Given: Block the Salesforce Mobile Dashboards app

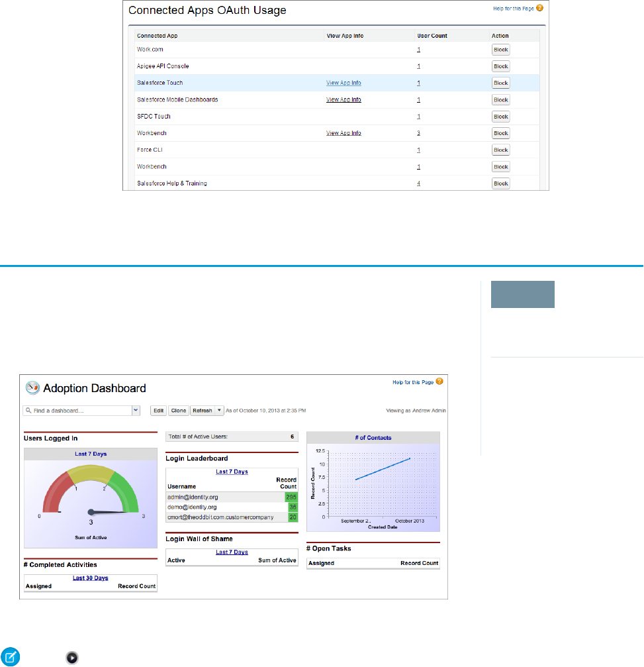Looking at the screenshot, I should pos(501,100).
